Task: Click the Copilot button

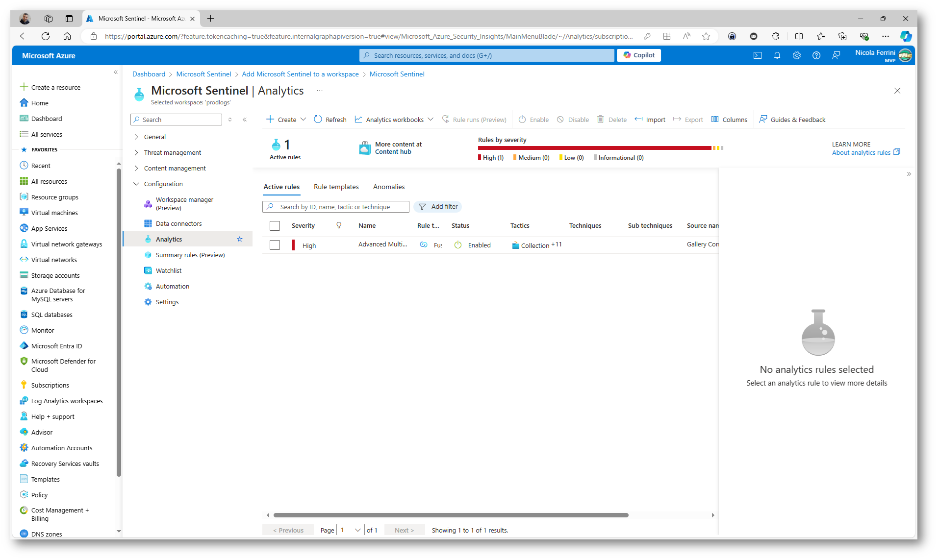Action: pos(639,55)
